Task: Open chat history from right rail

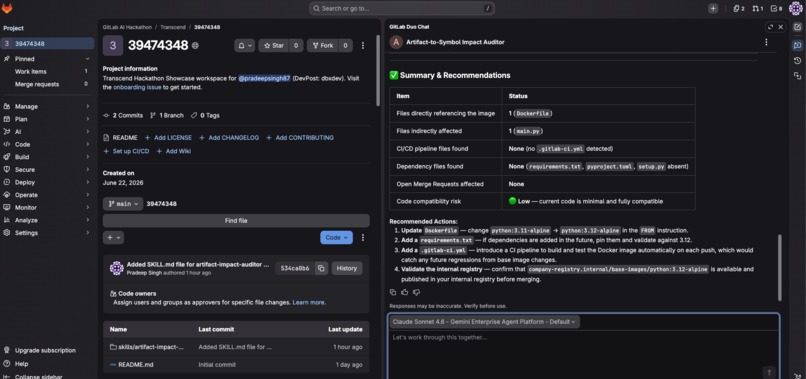Action: click(x=797, y=61)
